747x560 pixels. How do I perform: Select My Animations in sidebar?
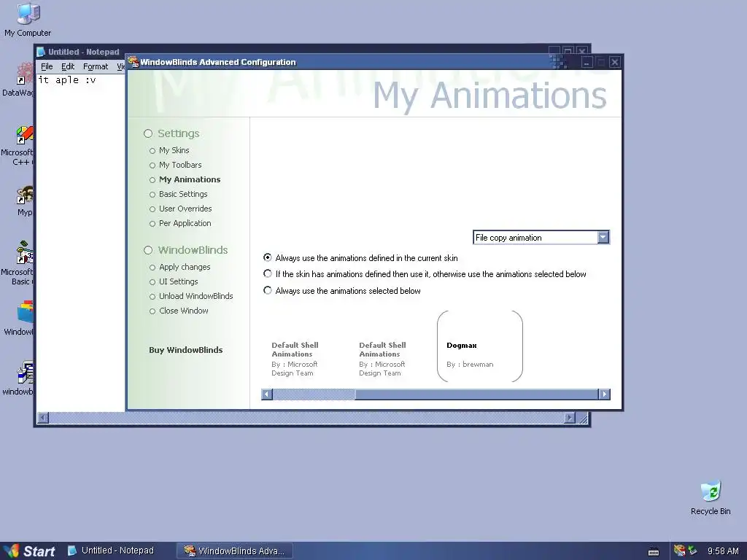(190, 179)
